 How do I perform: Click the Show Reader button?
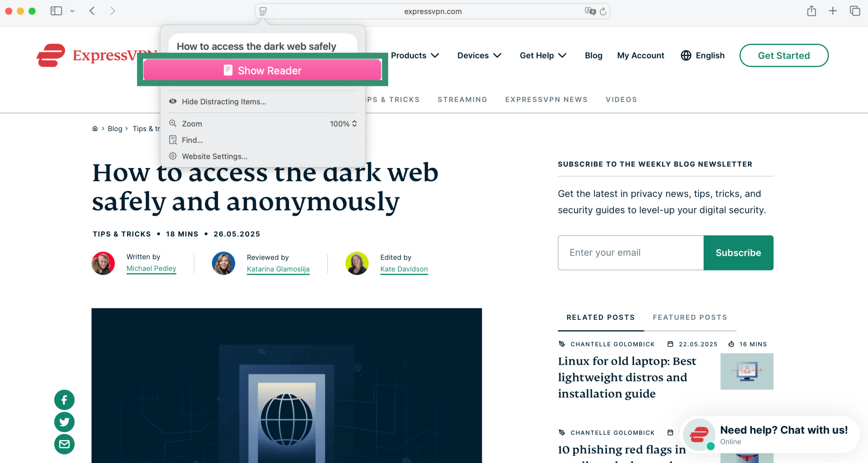pos(262,70)
